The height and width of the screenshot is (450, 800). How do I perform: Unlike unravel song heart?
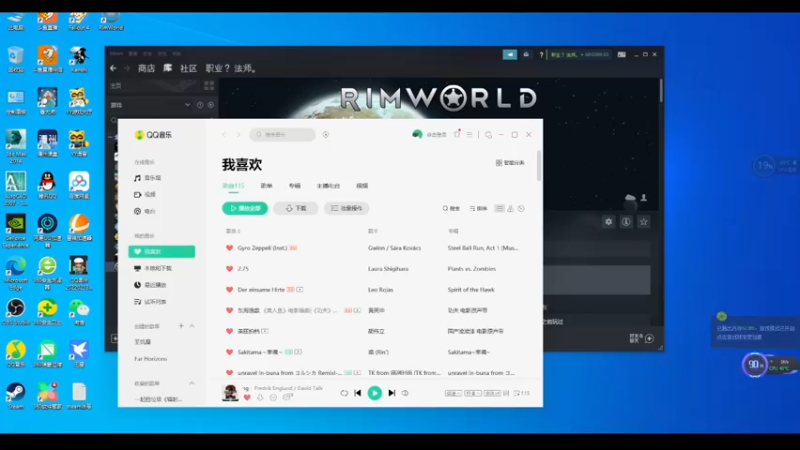click(230, 373)
